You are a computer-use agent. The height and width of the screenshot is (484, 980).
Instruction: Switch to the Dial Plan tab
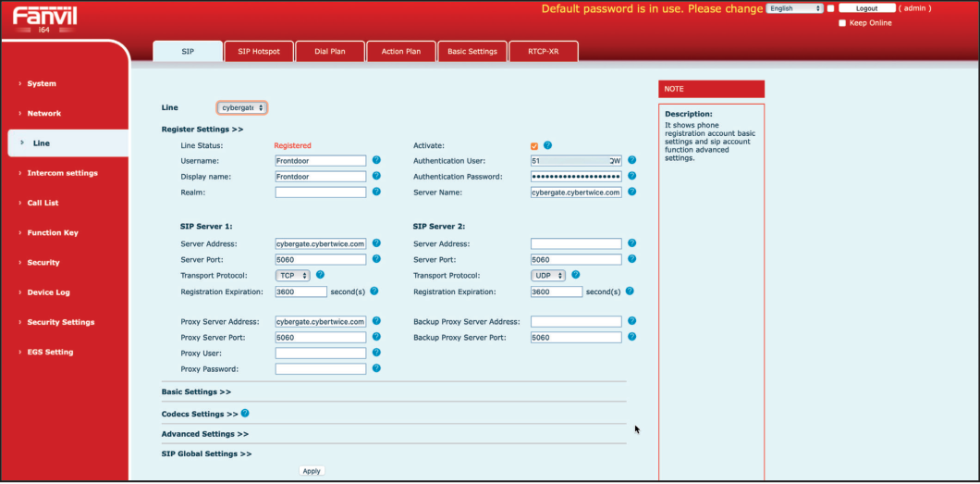(x=330, y=52)
